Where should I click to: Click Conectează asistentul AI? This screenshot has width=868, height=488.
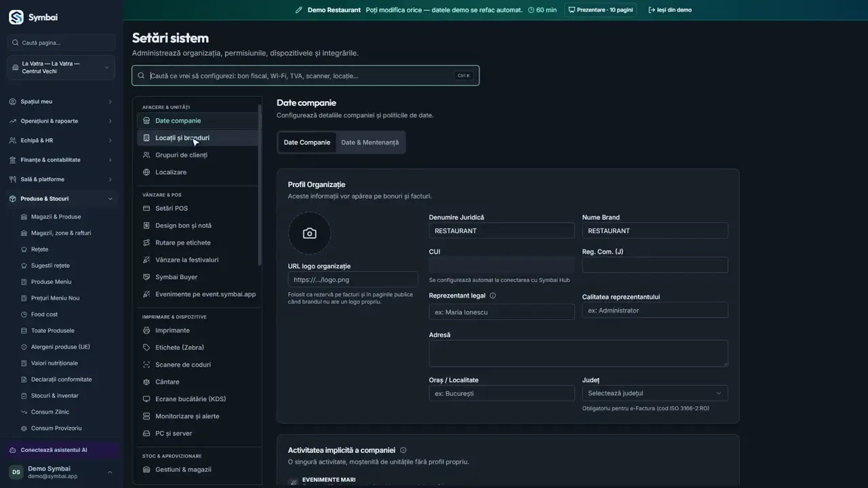click(x=61, y=450)
